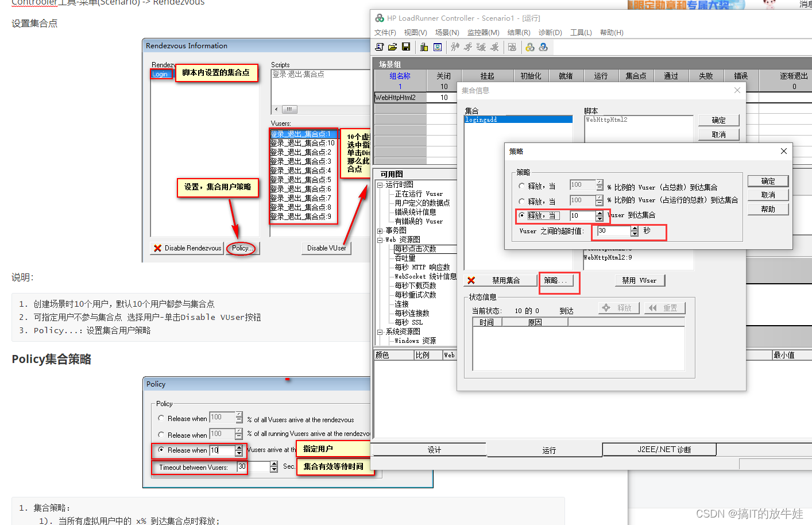Click the third greyed running-figure toolbar icon
The width and height of the screenshot is (812, 525).
point(481,47)
